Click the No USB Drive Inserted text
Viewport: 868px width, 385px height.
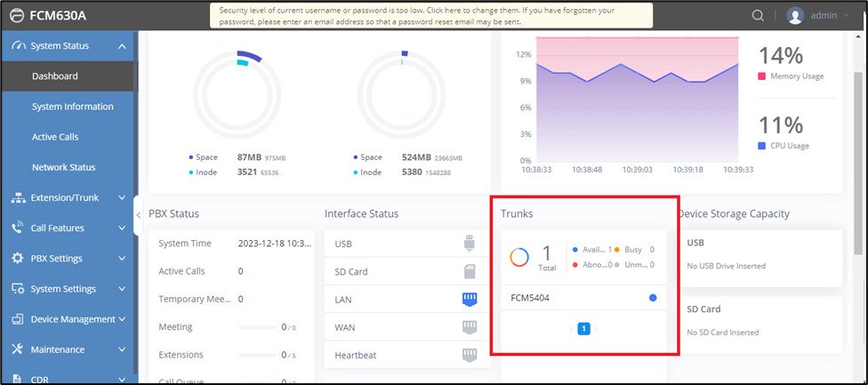tap(727, 266)
